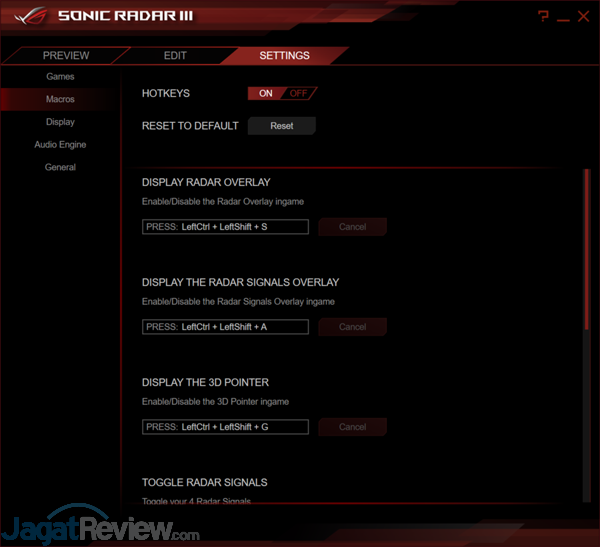Select the SETTINGS tab
This screenshot has height=547, width=600.
pyautogui.click(x=285, y=56)
